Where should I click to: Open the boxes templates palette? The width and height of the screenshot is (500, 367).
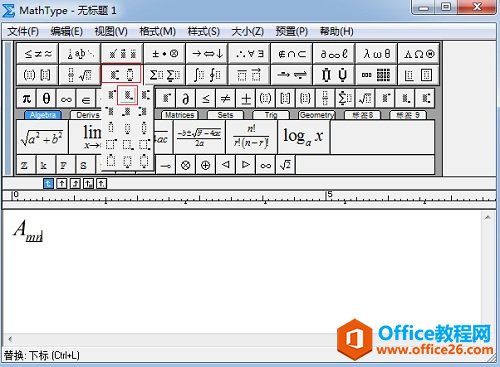click(x=419, y=75)
